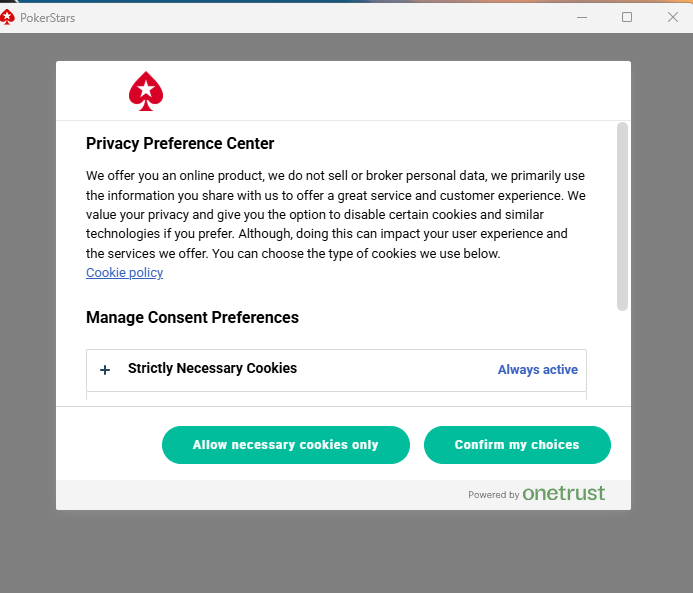Click the dialog's vertical scrollbar thumb
Screen dimensions: 693x593
(622, 215)
